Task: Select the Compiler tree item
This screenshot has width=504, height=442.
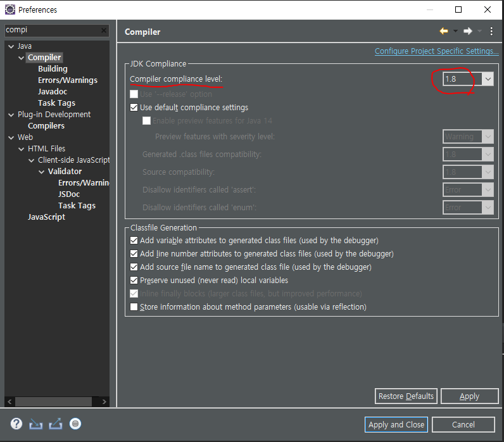Action: coord(44,57)
